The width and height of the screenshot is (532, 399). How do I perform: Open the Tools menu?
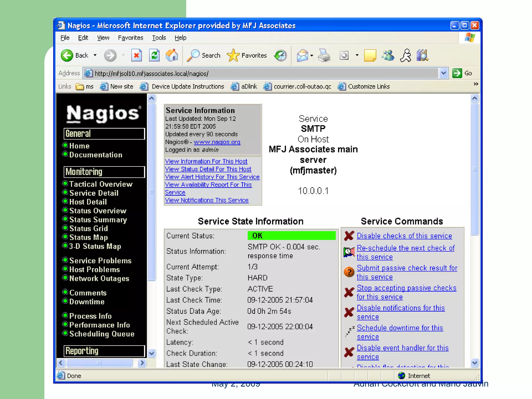click(159, 38)
